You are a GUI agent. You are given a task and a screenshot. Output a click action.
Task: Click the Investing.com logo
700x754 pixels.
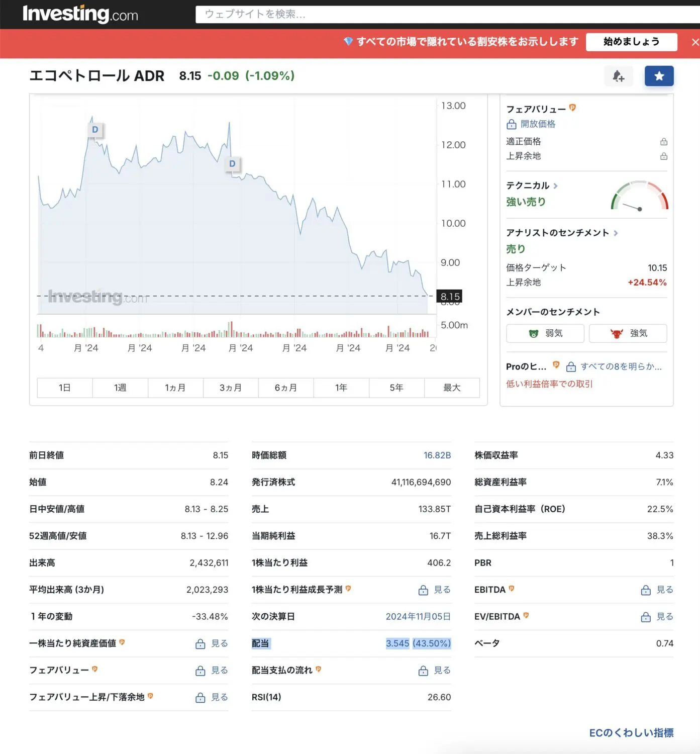80,14
